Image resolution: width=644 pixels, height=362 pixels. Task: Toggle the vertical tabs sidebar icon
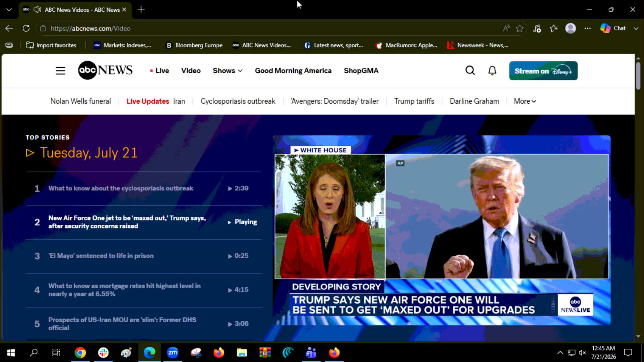pyautogui.click(x=9, y=45)
